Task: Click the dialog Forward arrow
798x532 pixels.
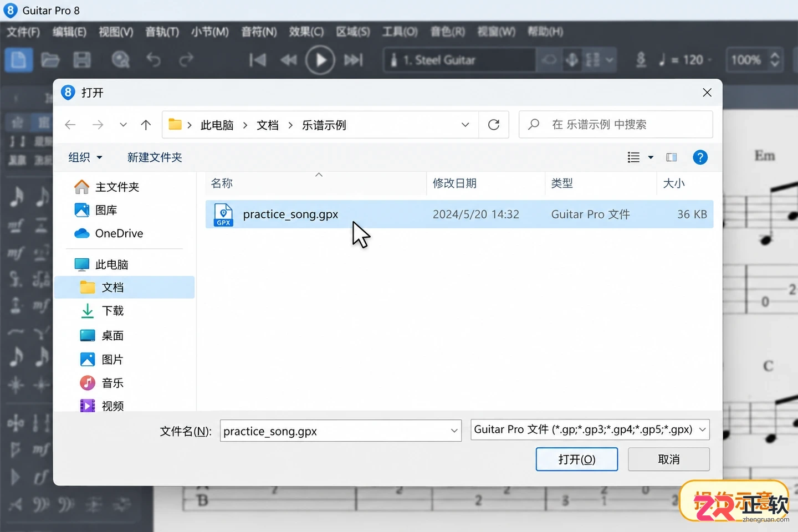Action: click(x=98, y=125)
